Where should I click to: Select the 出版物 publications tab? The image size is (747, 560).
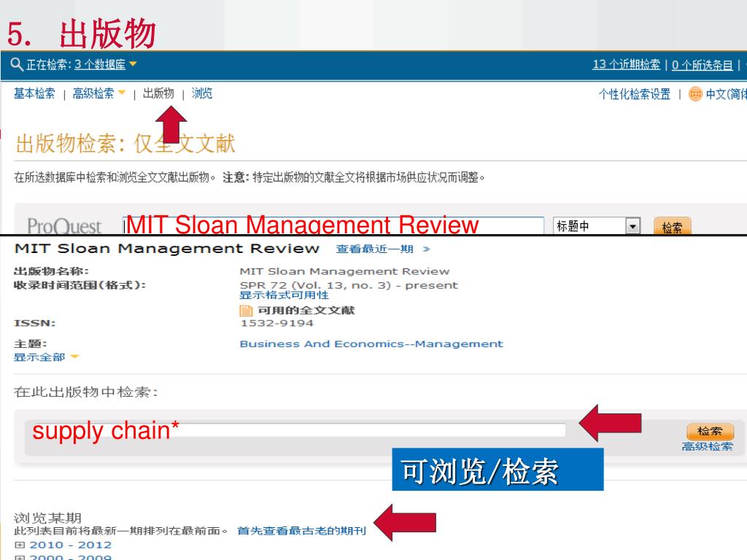[x=158, y=93]
